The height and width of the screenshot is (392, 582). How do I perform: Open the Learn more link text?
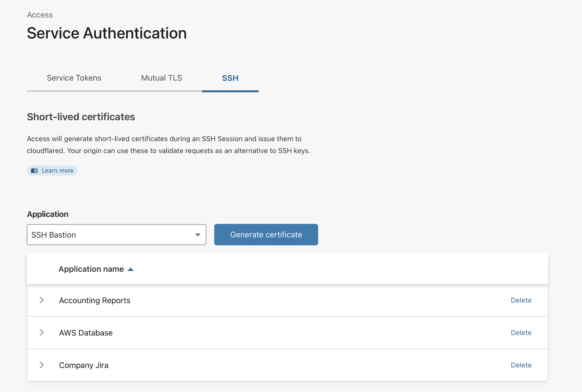[x=58, y=171]
